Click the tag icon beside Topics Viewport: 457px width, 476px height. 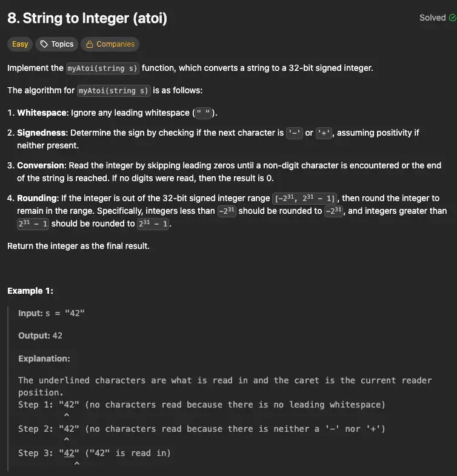[44, 44]
